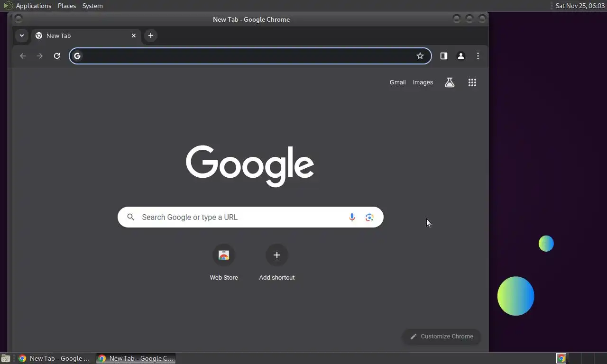This screenshot has width=607, height=364.
Task: Click the window menu button in the title bar
Action: [x=18, y=19]
